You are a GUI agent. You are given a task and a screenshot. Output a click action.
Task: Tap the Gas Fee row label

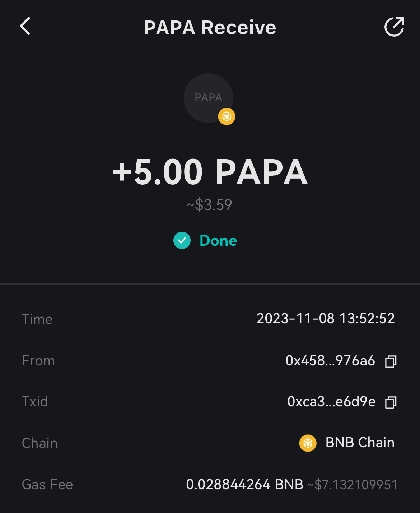click(47, 485)
